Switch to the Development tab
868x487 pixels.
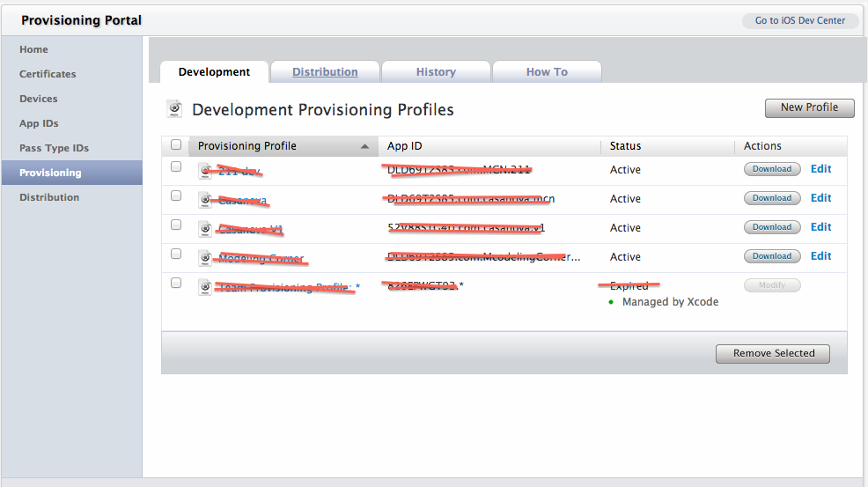[214, 72]
